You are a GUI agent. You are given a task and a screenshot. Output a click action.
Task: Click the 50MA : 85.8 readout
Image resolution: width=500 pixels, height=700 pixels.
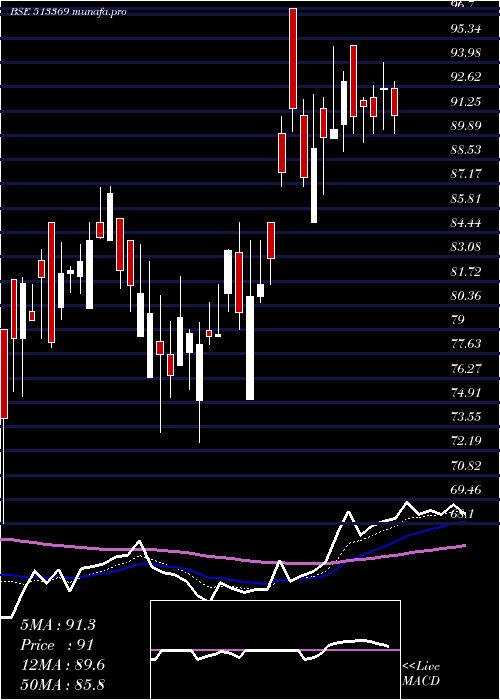pyautogui.click(x=62, y=684)
